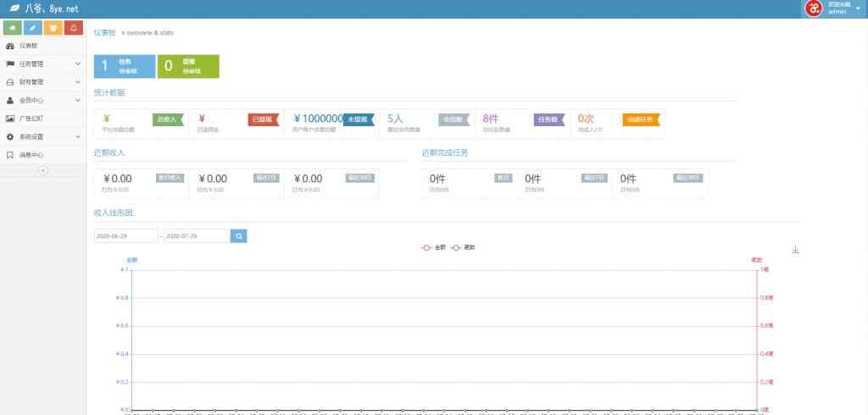Click the overview & stats breadcrumb text
Screen dimensions: 868x415
pos(150,33)
